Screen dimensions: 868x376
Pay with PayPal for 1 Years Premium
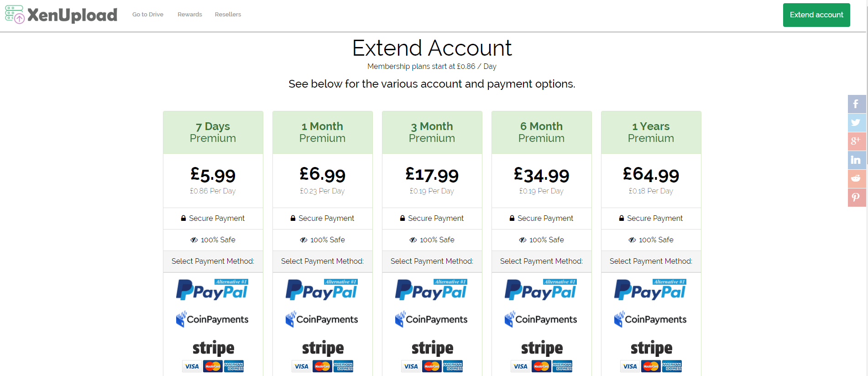(651, 290)
